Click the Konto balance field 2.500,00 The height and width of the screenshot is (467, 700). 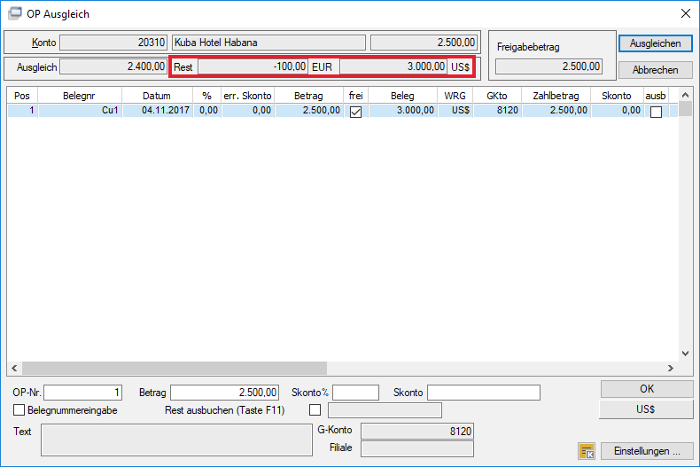(424, 42)
